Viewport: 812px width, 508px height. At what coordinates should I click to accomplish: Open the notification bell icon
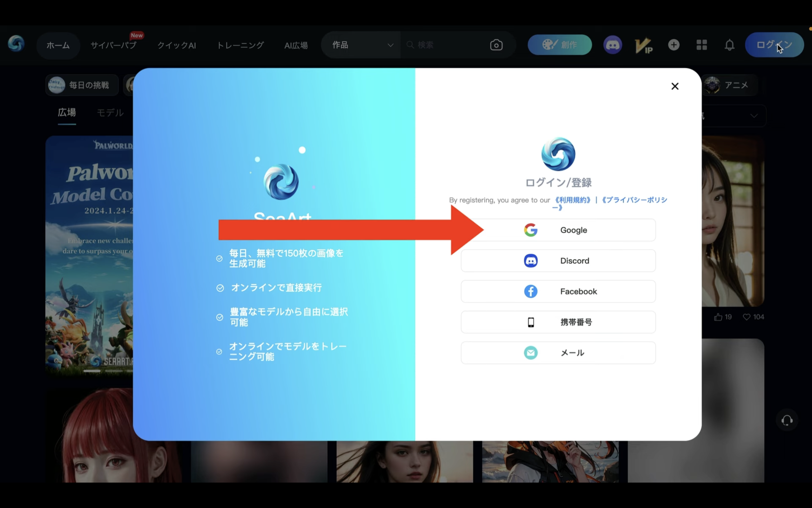729,45
